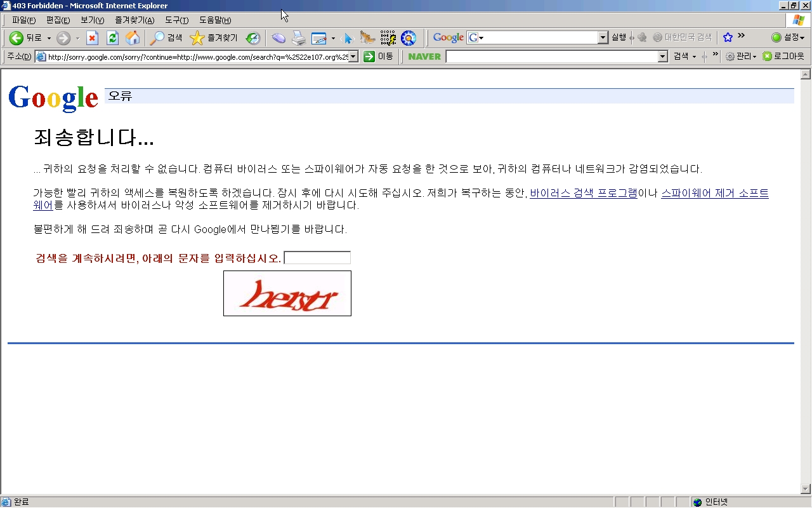Open the 보기(V) menu
The height and width of the screenshot is (508, 812).
pos(92,20)
